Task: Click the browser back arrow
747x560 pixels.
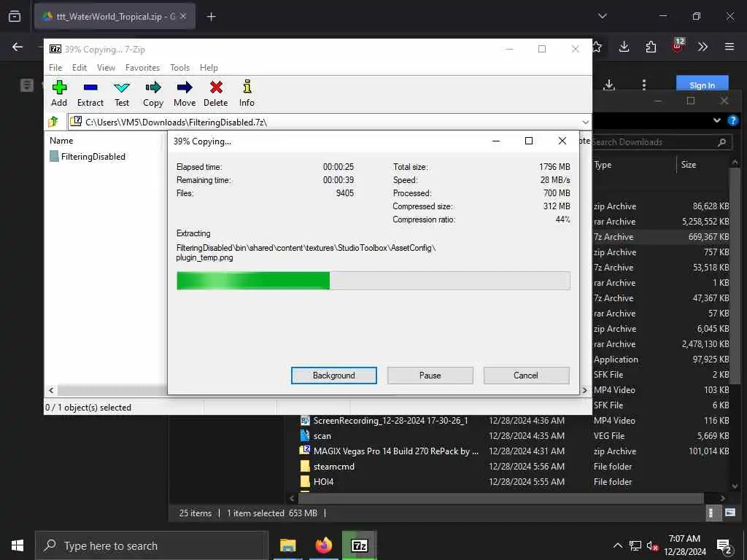Action: [x=18, y=47]
